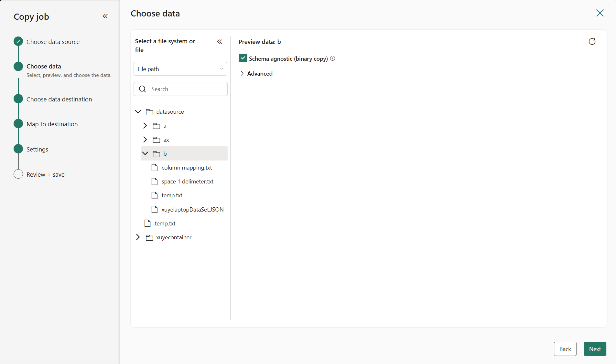616x364 pixels.
Task: Select the xuyecontainer folder label
Action: 174,237
